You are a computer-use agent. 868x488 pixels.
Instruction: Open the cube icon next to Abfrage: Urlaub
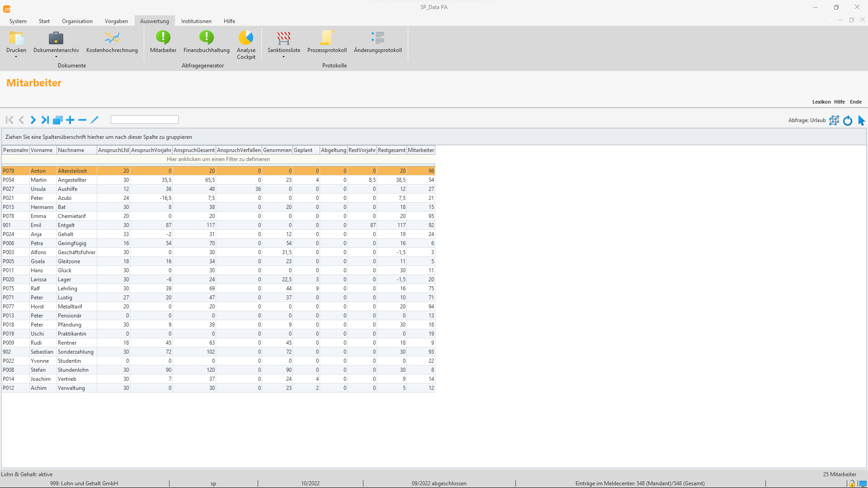point(834,120)
